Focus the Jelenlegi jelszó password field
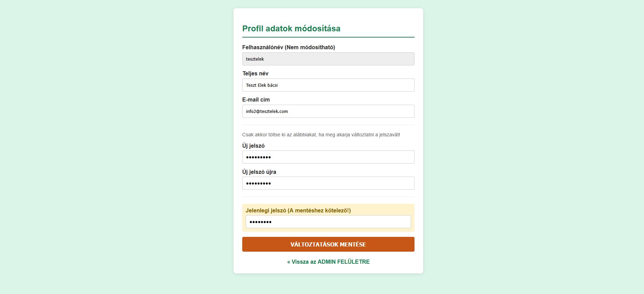This screenshot has height=294, width=644. click(x=328, y=222)
